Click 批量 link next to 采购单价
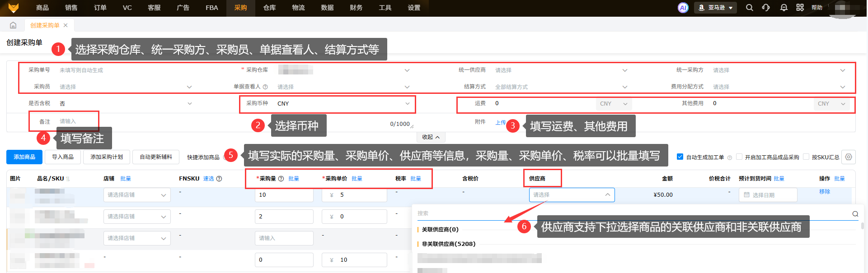The width and height of the screenshot is (868, 273). tap(357, 179)
